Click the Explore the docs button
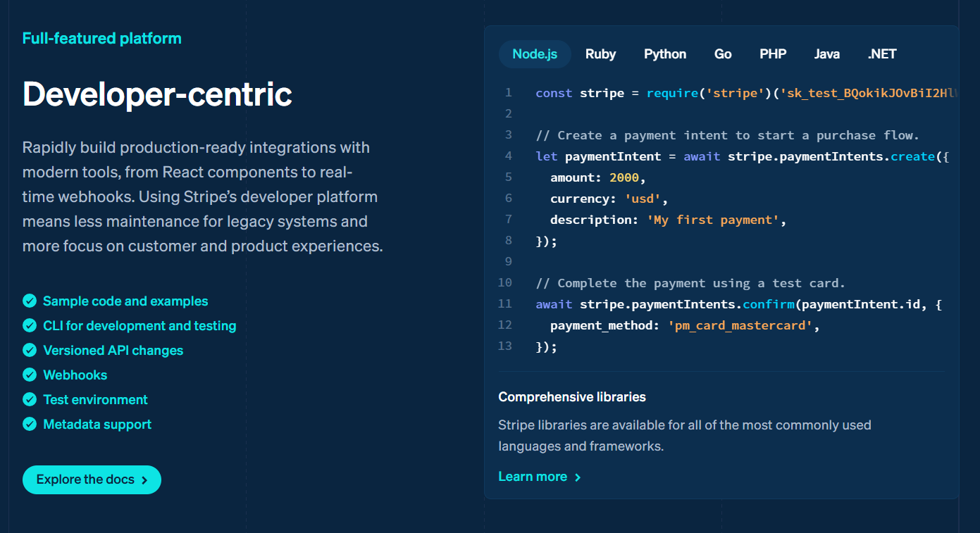980x533 pixels. click(x=92, y=479)
